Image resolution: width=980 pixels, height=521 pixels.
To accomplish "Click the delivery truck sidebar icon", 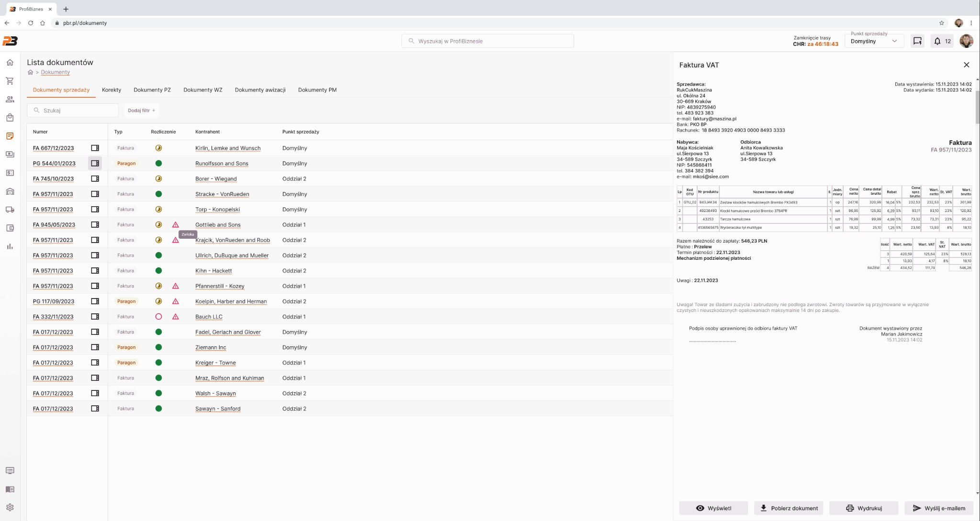I will pos(10,210).
